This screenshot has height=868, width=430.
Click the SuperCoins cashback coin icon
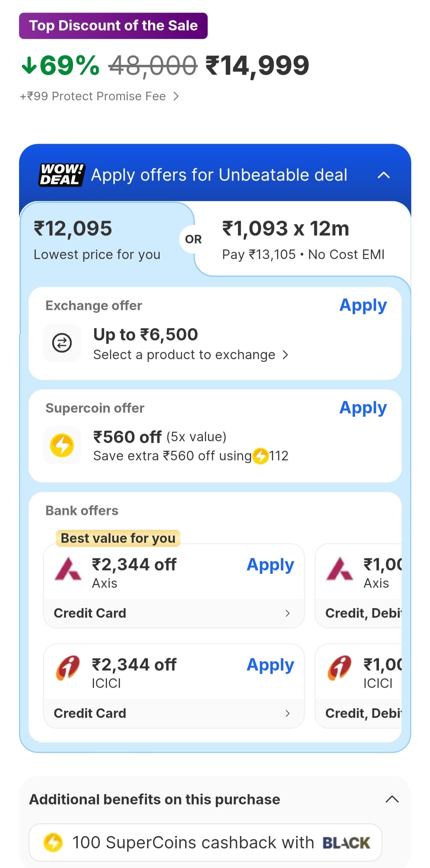(x=53, y=842)
